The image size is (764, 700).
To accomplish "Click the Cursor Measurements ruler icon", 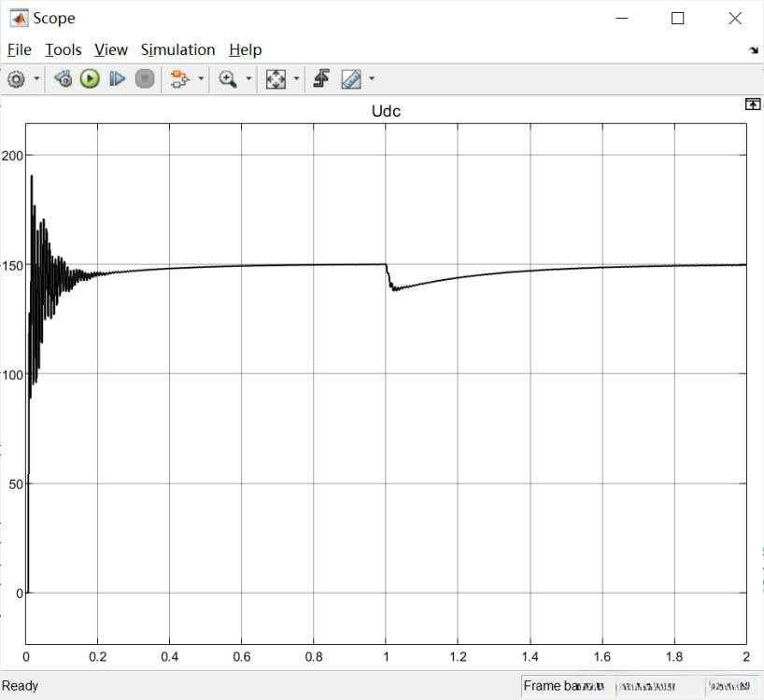I will (x=351, y=78).
